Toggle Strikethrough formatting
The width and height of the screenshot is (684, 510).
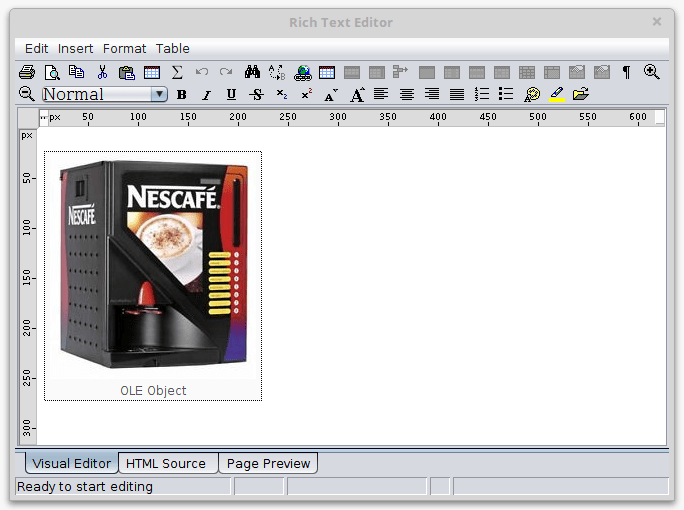(256, 95)
